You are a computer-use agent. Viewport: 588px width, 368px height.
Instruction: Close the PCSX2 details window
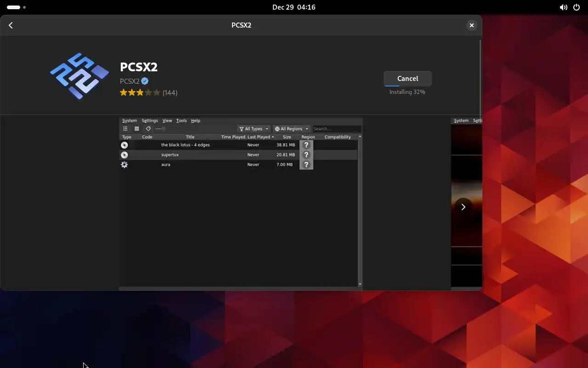pyautogui.click(x=471, y=25)
